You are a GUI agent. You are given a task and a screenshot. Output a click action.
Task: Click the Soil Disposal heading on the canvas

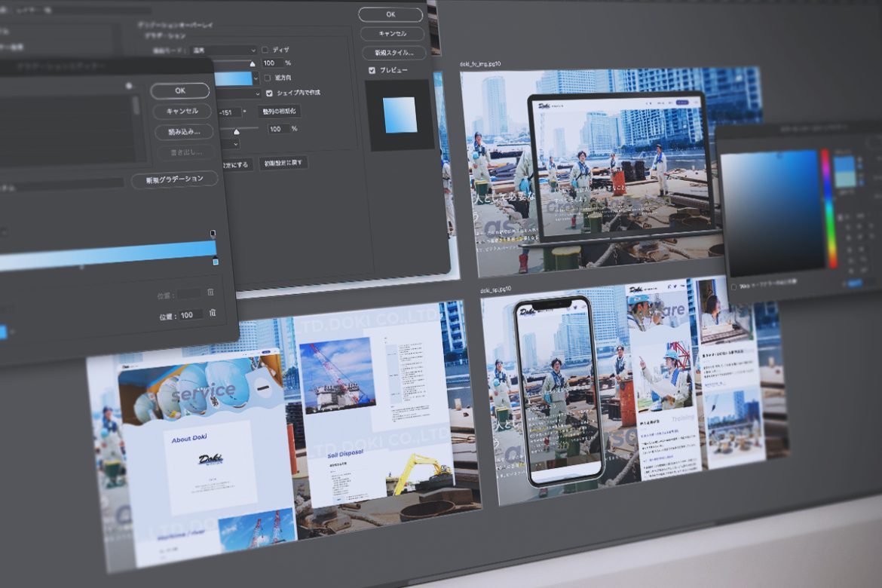pyautogui.click(x=345, y=454)
